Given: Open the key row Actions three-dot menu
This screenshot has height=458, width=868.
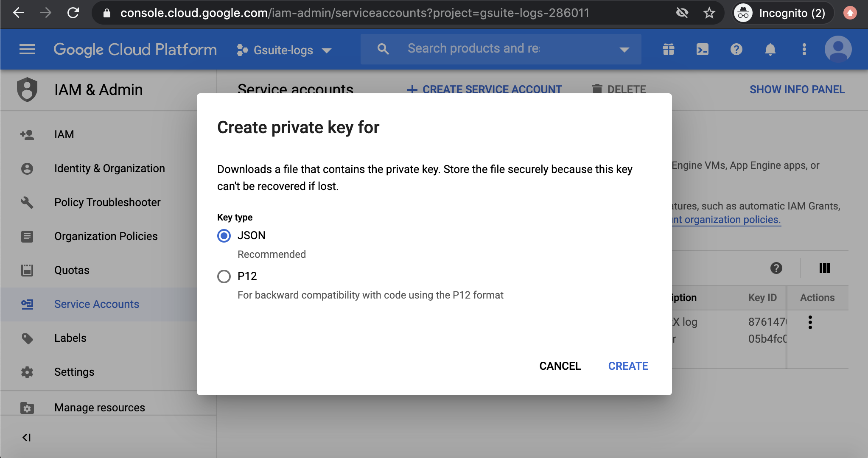Looking at the screenshot, I should coord(810,322).
